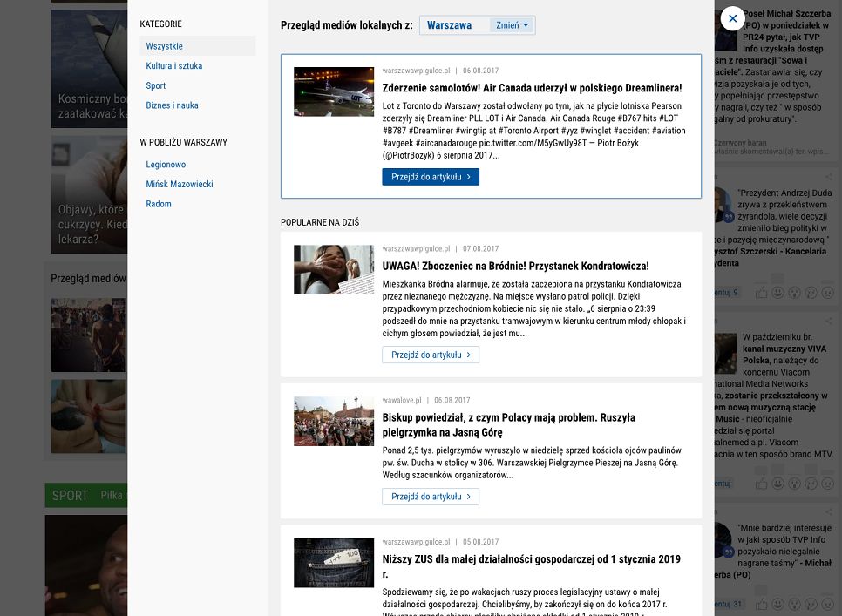Click the surprised reaction on Andrzej Duda post
The height and width of the screenshot is (616, 842).
pos(795,293)
